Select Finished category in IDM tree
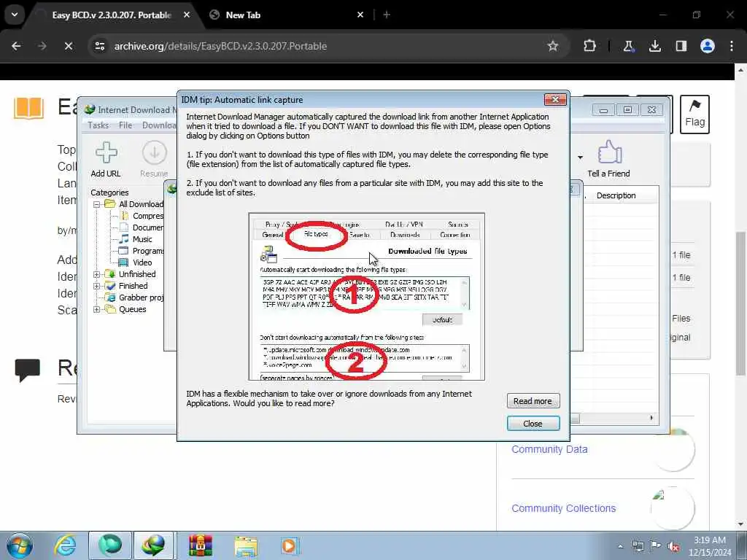The height and width of the screenshot is (560, 747). [127, 286]
